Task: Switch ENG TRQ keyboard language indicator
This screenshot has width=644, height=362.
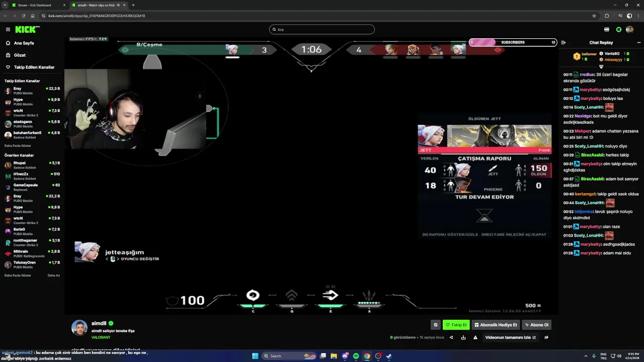Action: [603, 356]
